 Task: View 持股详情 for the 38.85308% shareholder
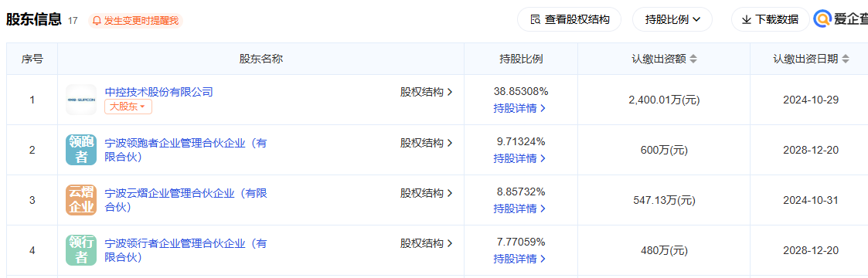519,108
